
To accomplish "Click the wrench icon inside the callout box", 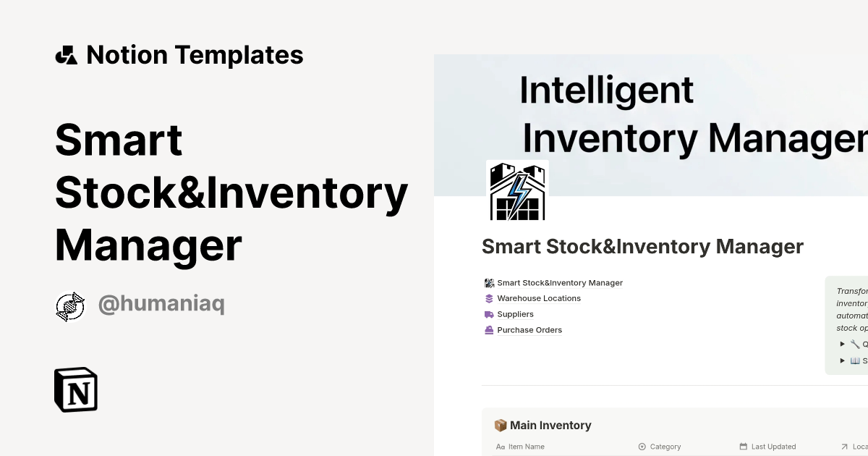I will pos(855,344).
